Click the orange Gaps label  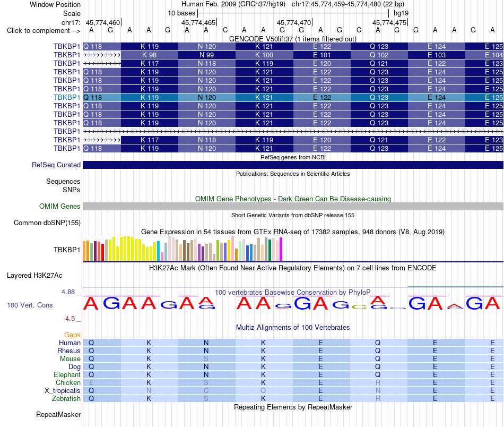coord(72,335)
